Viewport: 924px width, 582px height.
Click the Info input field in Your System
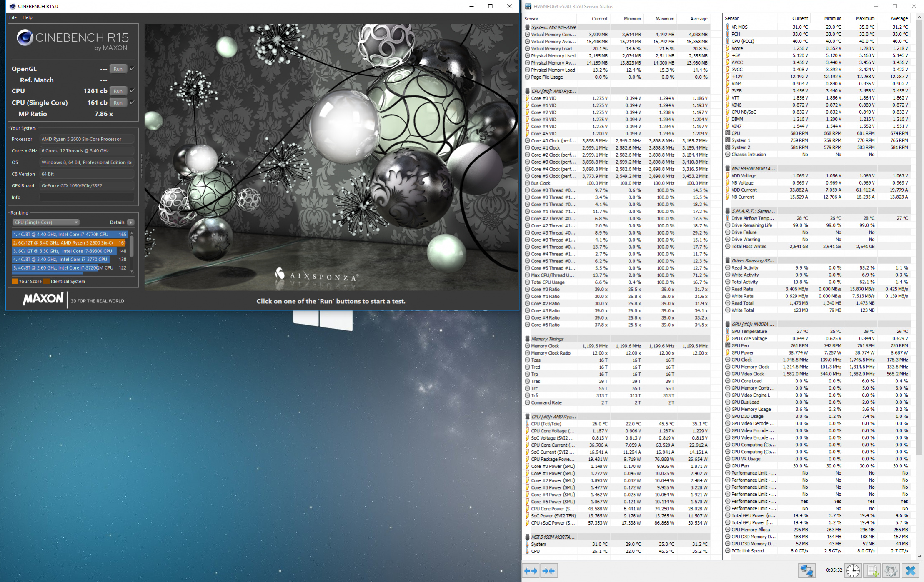tap(87, 197)
